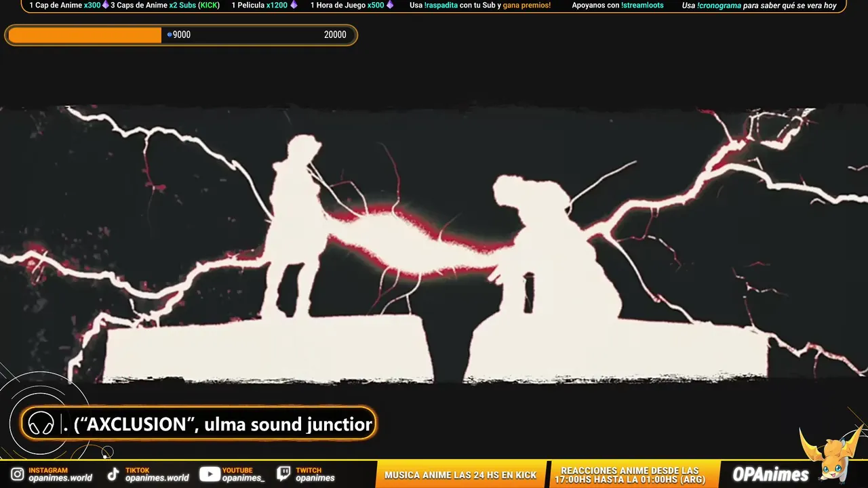Click the small blue gem beside 9000
Screen dimensions: 868x488
[x=170, y=35]
